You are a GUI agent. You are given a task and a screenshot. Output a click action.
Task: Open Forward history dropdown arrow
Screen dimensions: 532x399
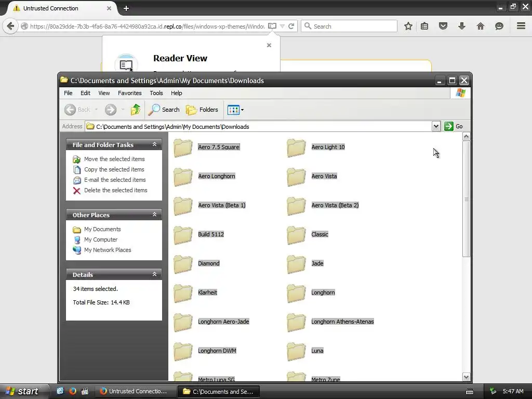[123, 110]
